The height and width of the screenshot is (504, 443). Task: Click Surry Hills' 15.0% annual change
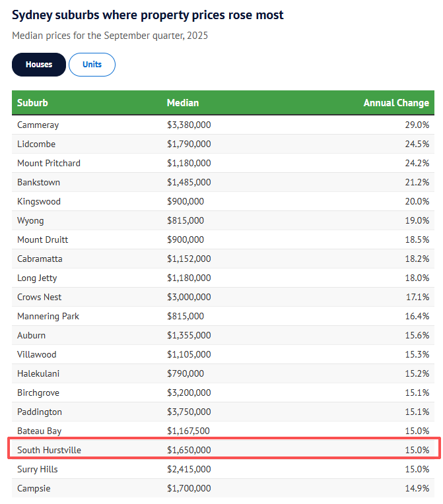[417, 469]
